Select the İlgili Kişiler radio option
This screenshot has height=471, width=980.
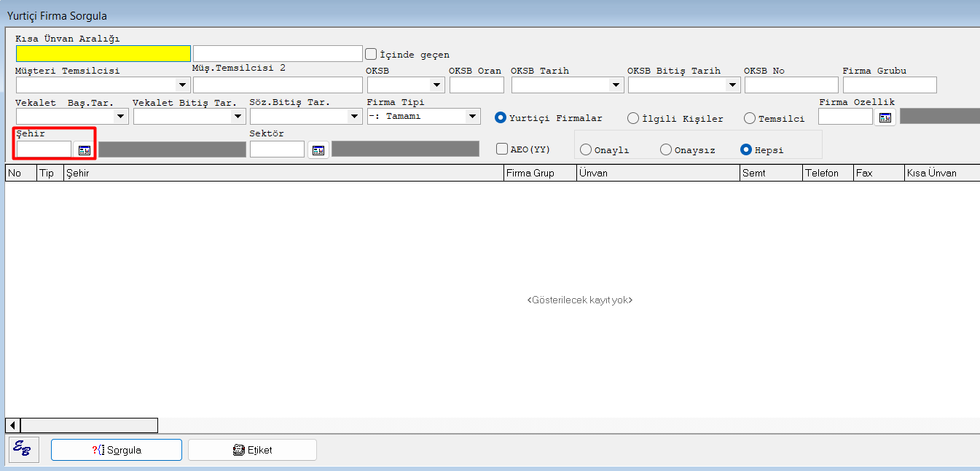[633, 118]
